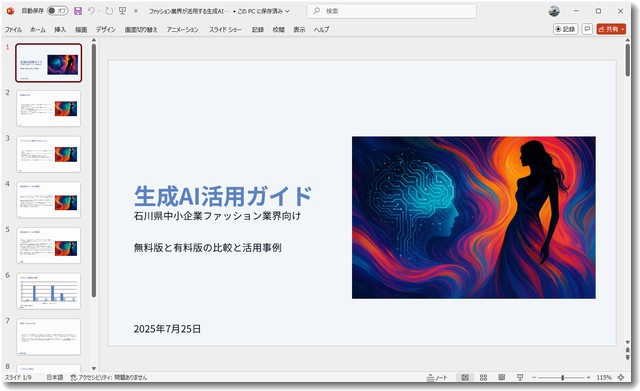640x391 pixels.
Task: Redo with the repeat arrow icon
Action: point(109,11)
